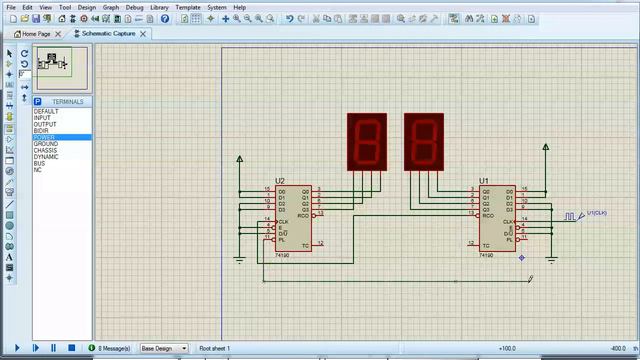Click the Search and Tag binoculars icon
Image resolution: width=640 pixels, height=360 pixels.
click(469, 19)
